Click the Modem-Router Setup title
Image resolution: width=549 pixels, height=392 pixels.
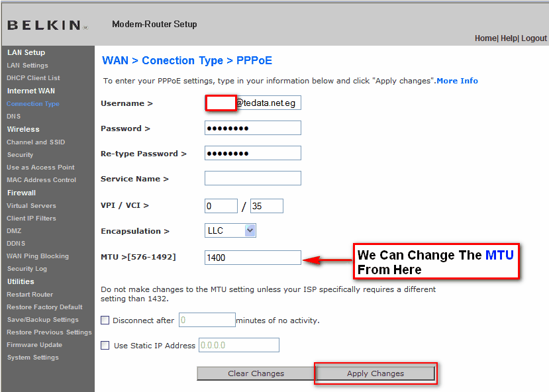coord(154,24)
